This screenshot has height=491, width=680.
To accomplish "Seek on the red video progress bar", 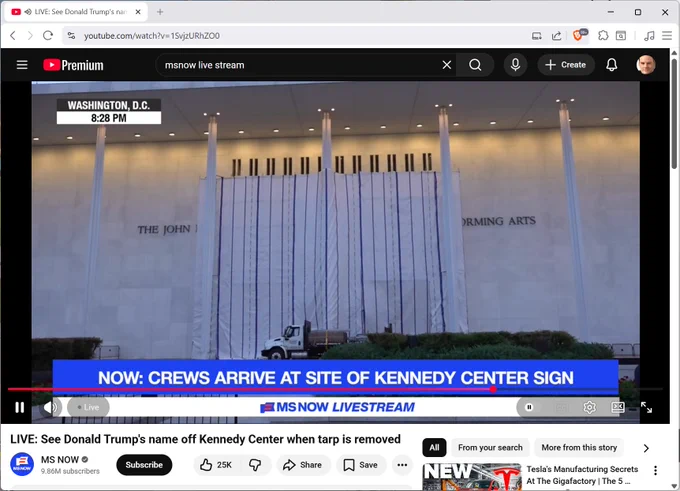I will 335,390.
